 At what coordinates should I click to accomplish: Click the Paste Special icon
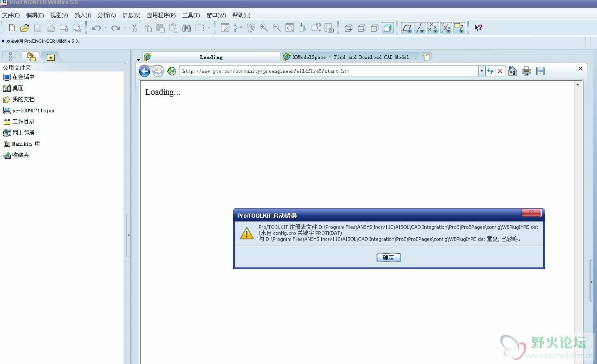(174, 28)
